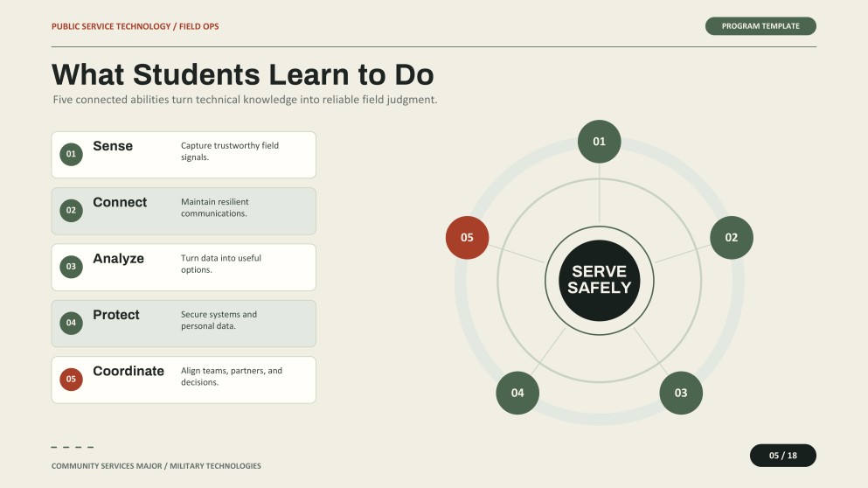
Task: Click 'Secure systems and personal data.' text
Action: click(x=219, y=320)
